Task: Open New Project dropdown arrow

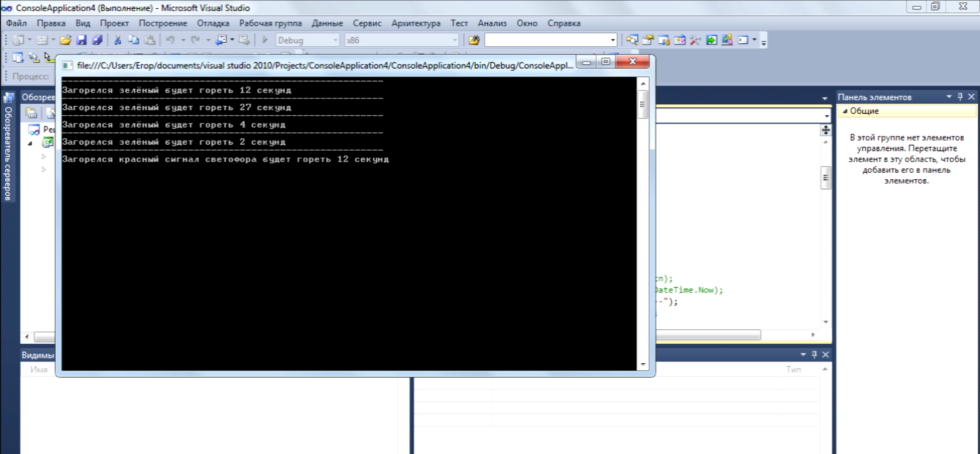Action: pos(29,40)
